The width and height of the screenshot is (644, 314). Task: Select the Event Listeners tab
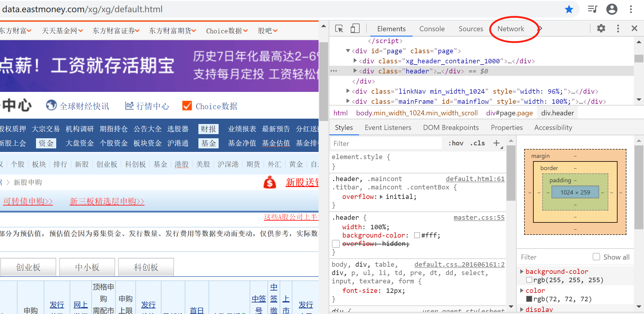[388, 128]
